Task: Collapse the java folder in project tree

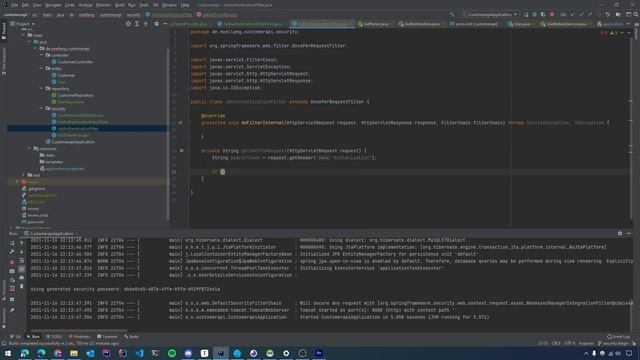Action: tap(30, 42)
